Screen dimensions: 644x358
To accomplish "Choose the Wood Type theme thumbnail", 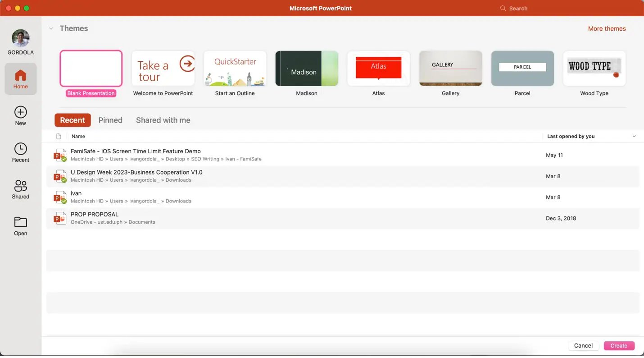I will click(594, 69).
